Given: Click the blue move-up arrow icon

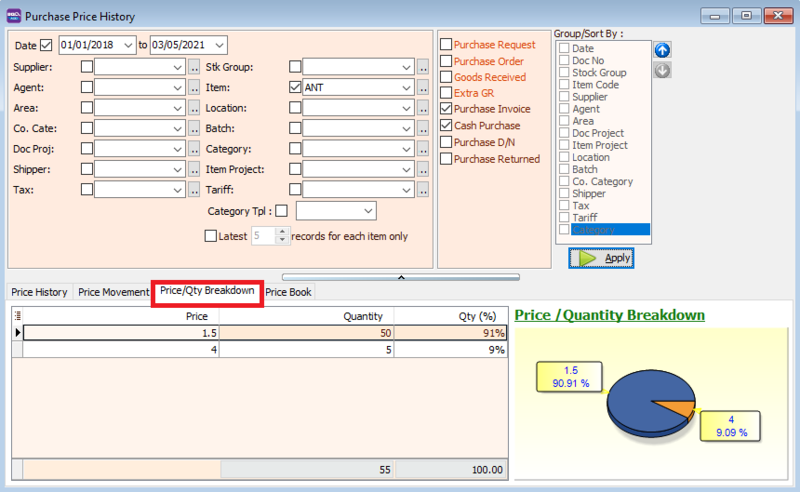Looking at the screenshot, I should [662, 50].
